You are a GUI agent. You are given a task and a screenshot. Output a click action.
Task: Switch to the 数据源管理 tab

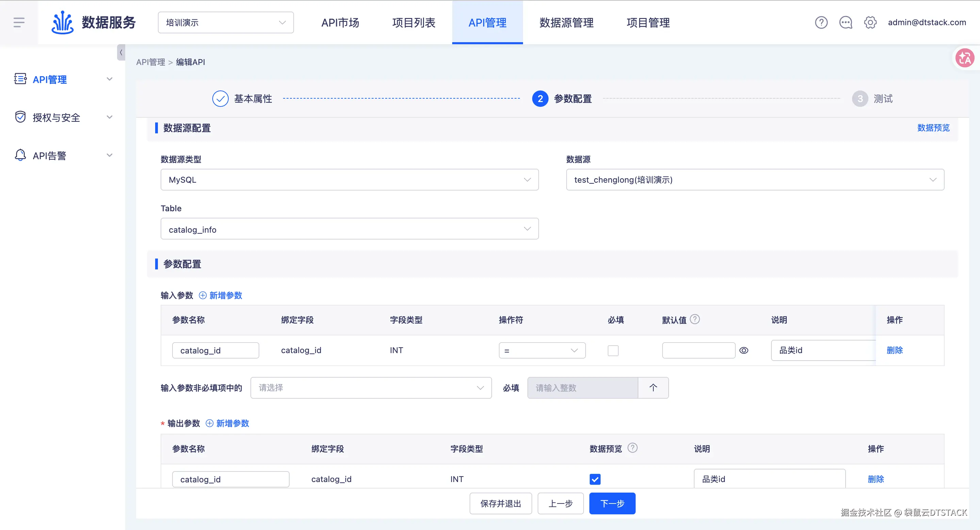tap(566, 22)
